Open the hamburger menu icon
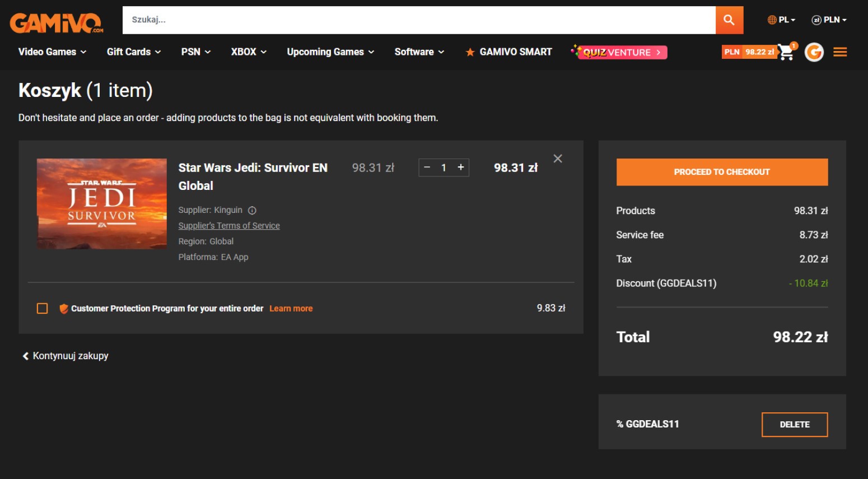Image resolution: width=868 pixels, height=479 pixels. pos(840,52)
